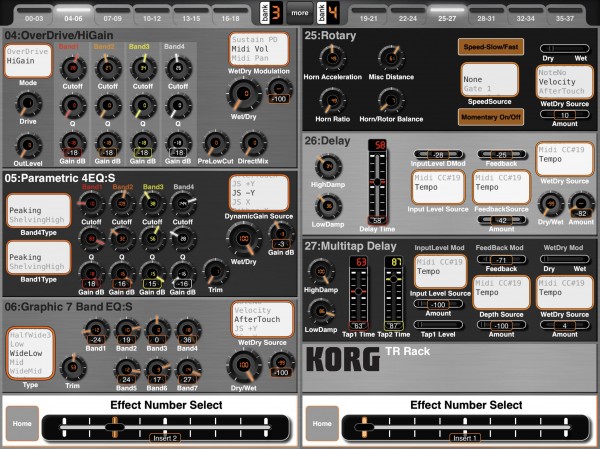600x449 pixels.
Task: Click the Insert 1 Effect Number Select slider
Action: click(x=466, y=427)
